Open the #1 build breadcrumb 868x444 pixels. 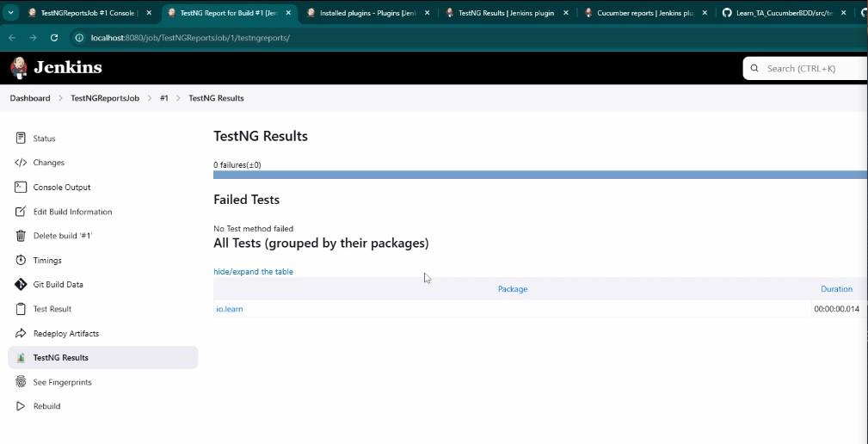click(x=163, y=98)
